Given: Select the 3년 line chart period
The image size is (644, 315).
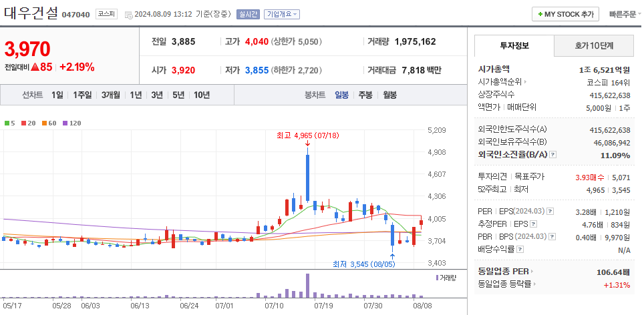Looking at the screenshot, I should (157, 95).
